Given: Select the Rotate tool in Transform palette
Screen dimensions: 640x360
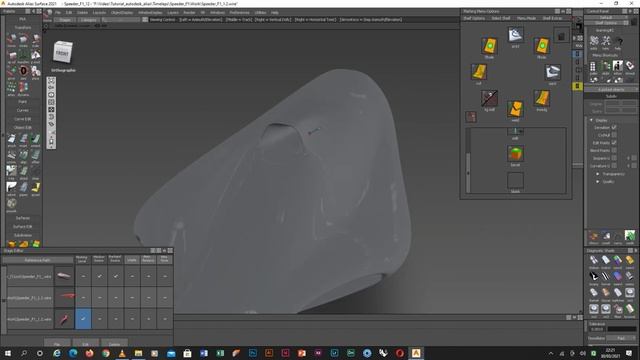Looking at the screenshot, I should pyautogui.click(x=23, y=40).
